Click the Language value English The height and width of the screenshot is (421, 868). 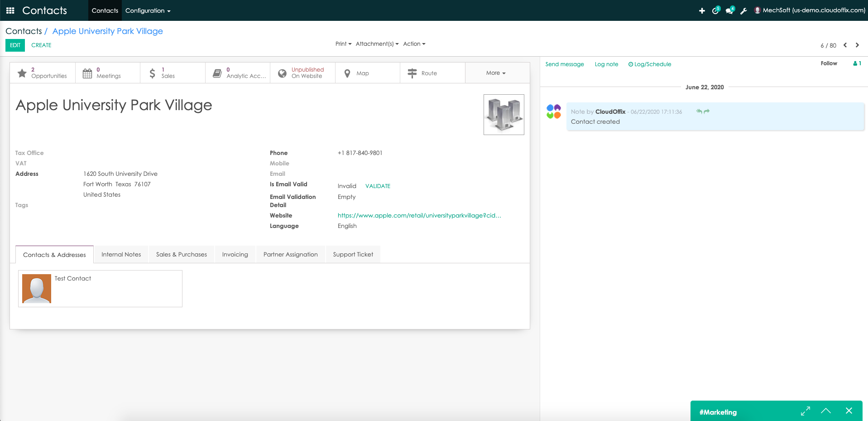coord(347,226)
